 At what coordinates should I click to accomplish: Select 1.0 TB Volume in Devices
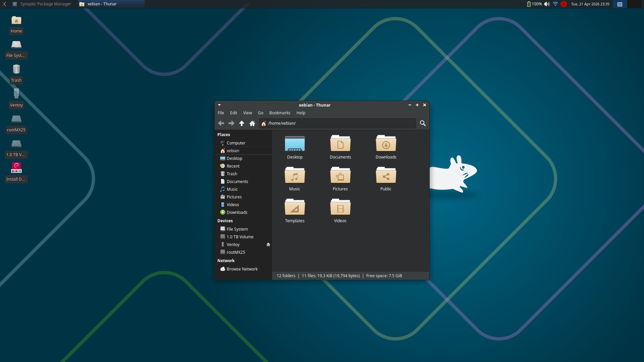240,237
